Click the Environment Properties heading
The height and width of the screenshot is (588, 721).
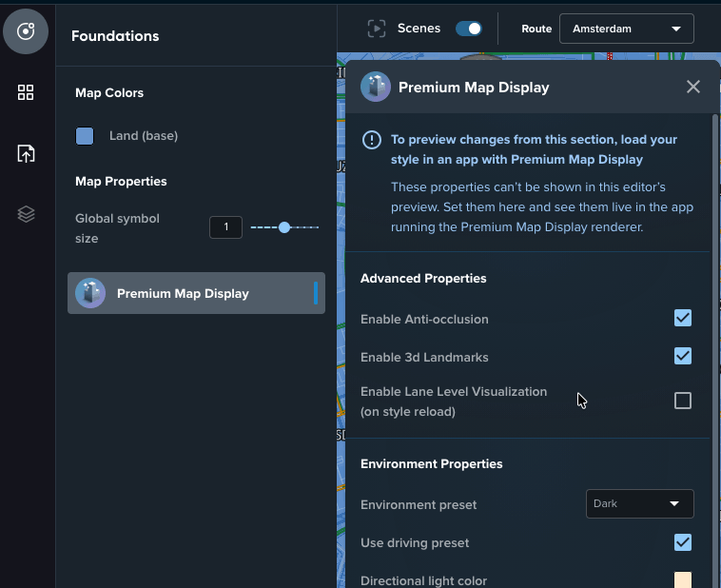(431, 463)
